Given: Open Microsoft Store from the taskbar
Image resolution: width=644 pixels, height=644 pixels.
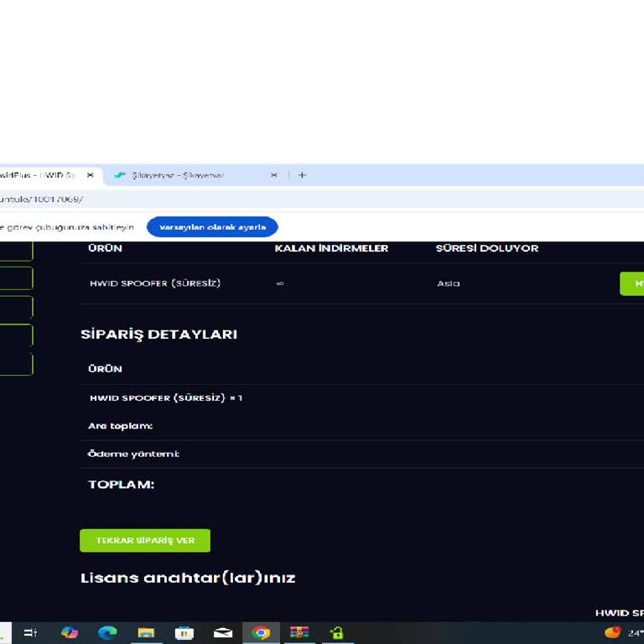Looking at the screenshot, I should [184, 633].
